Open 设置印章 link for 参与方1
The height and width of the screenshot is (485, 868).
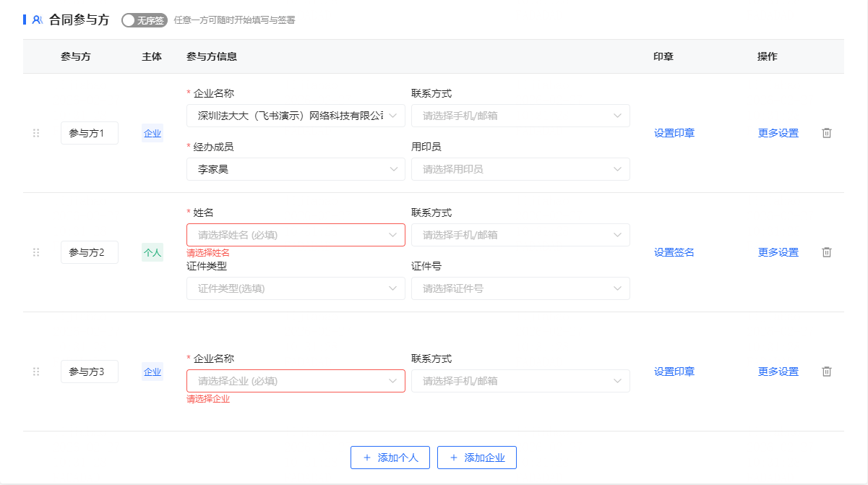click(x=674, y=133)
